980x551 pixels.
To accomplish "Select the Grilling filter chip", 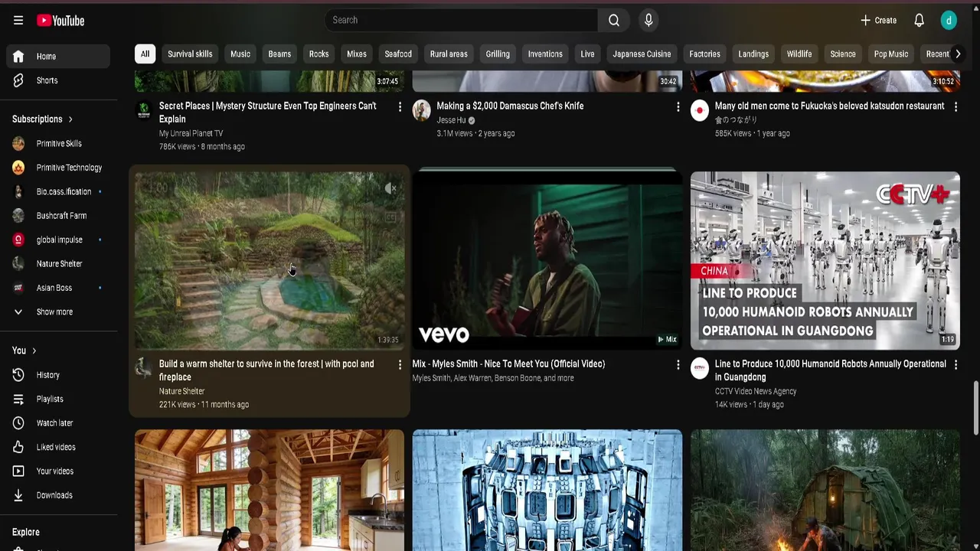I will (x=498, y=54).
